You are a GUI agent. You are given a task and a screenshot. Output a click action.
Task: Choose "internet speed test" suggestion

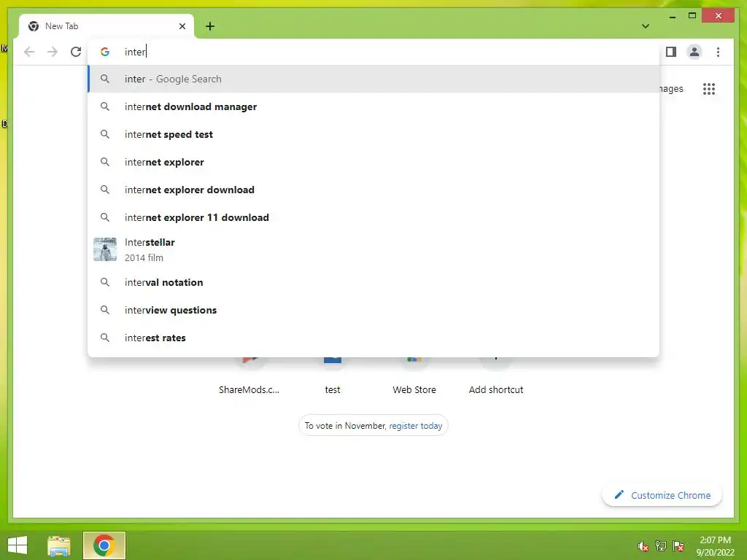[373, 134]
